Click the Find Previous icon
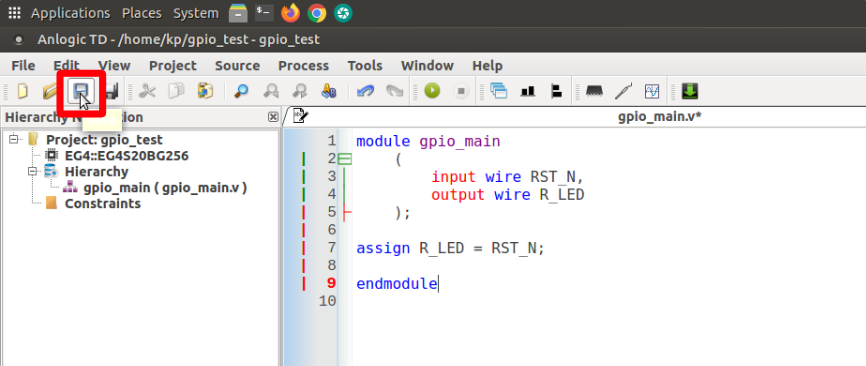 point(271,91)
